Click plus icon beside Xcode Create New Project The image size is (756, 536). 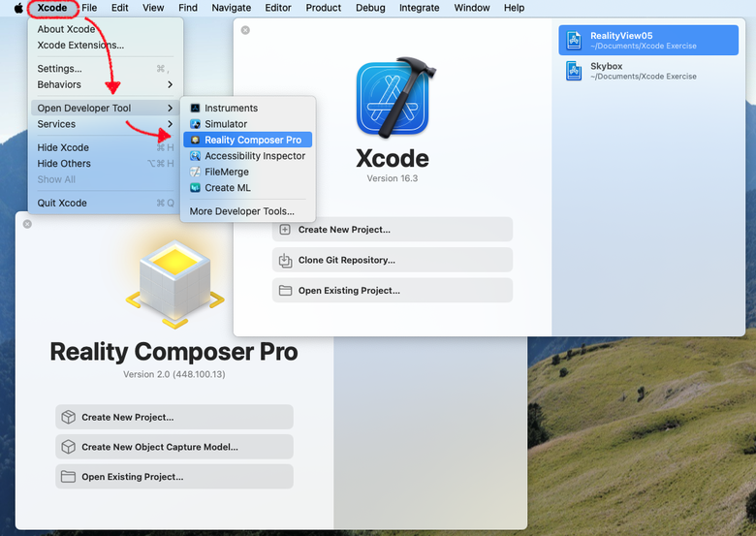pos(285,230)
